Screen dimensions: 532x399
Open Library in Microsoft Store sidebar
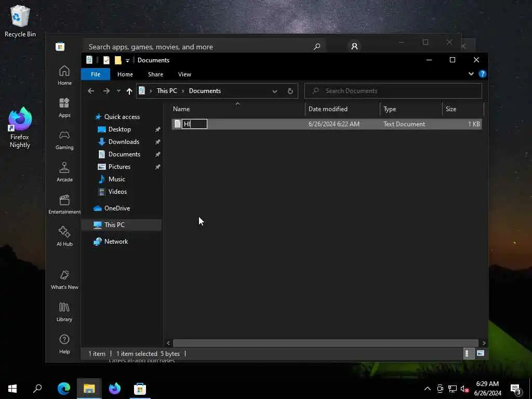(64, 312)
